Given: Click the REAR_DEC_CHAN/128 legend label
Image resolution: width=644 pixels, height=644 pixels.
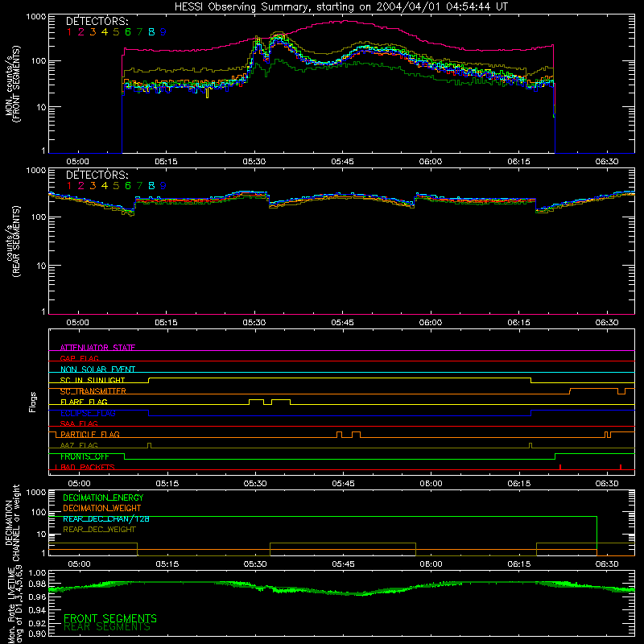Looking at the screenshot, I should coord(106,518).
